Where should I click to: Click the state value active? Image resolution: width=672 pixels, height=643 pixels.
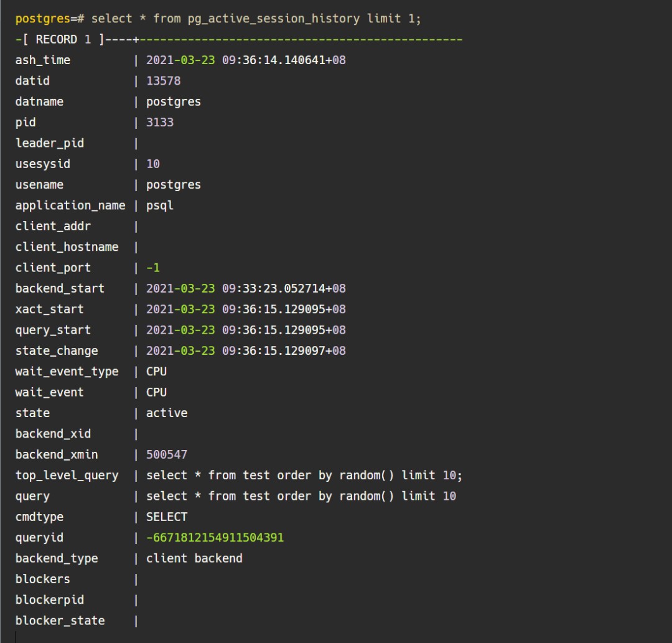[x=167, y=413]
